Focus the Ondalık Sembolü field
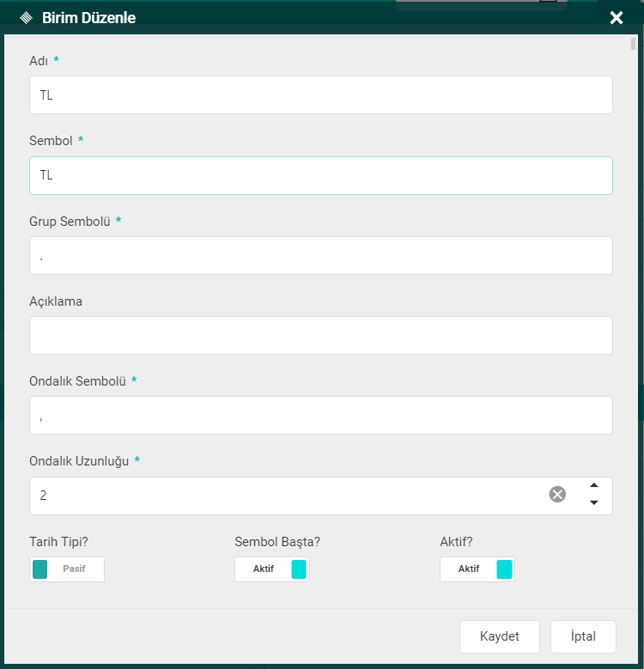This screenshot has height=669, width=644. pyautogui.click(x=320, y=415)
